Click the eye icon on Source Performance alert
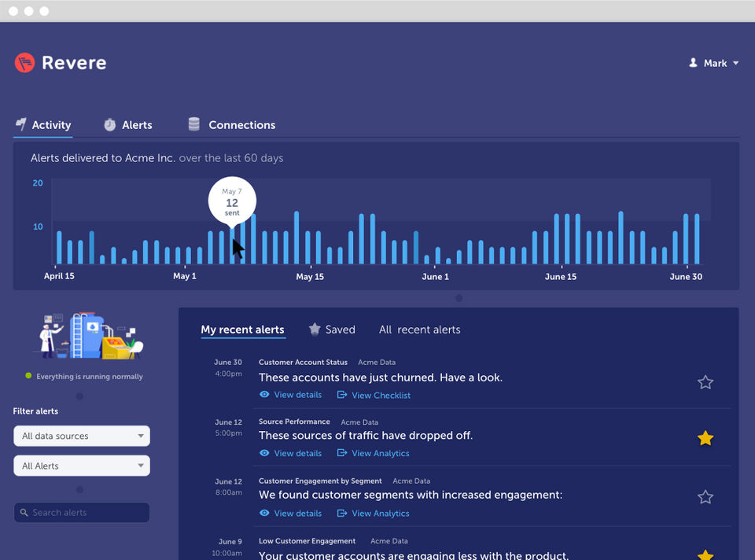755x560 pixels. pyautogui.click(x=264, y=452)
